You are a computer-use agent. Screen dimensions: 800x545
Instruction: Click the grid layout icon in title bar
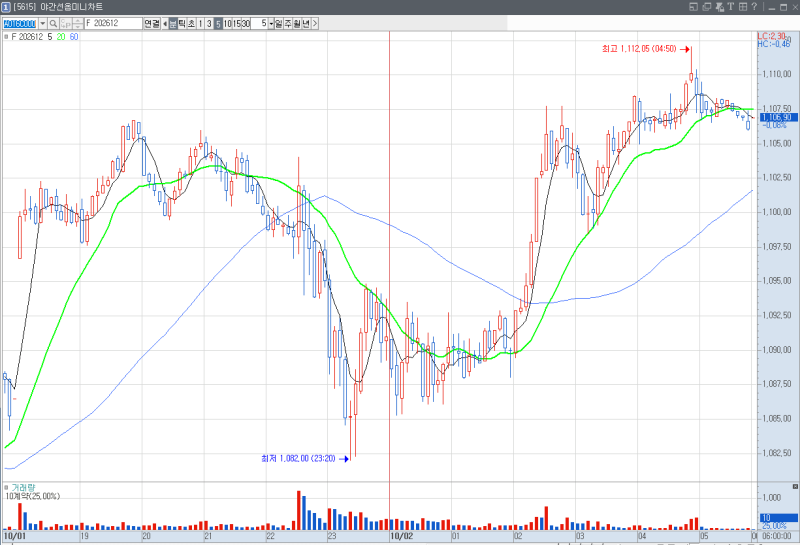point(743,7)
